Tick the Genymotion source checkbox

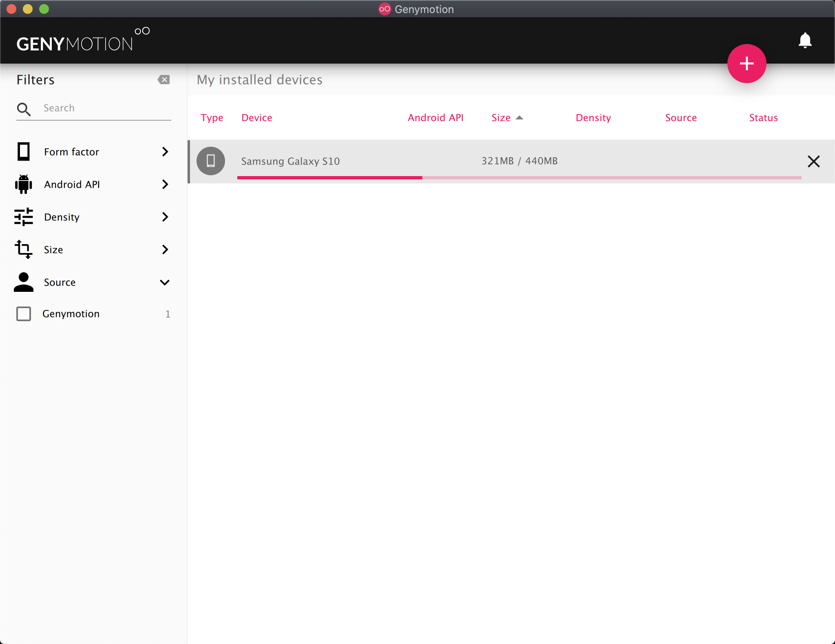point(24,314)
